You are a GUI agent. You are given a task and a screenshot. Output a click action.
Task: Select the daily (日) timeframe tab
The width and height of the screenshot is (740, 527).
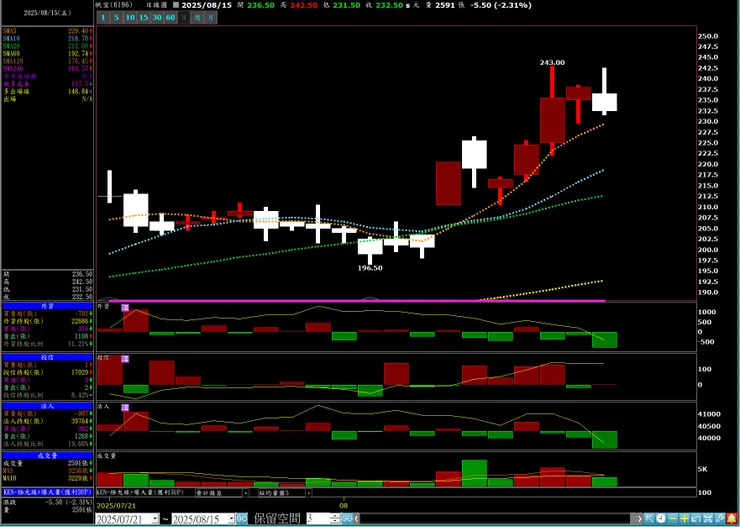click(x=184, y=18)
